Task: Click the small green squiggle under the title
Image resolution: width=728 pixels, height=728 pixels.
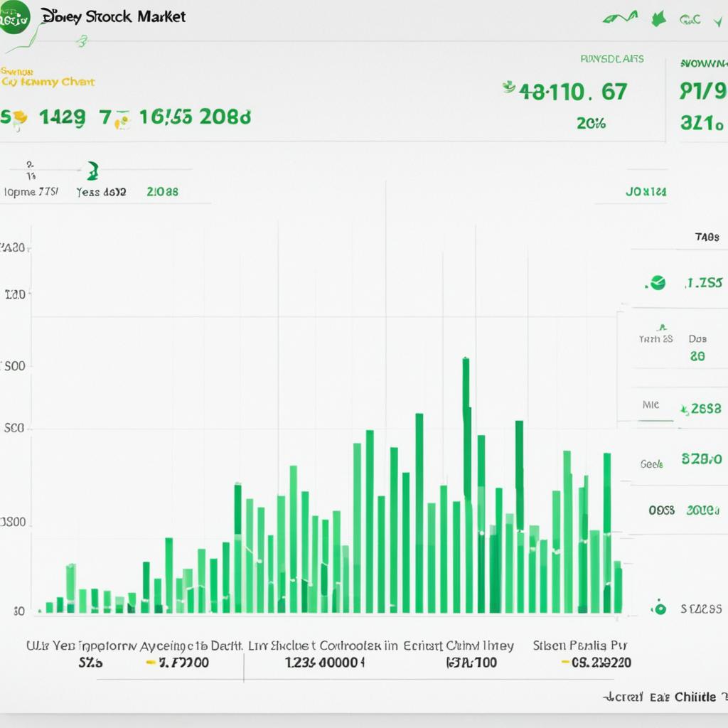Action: (x=82, y=41)
